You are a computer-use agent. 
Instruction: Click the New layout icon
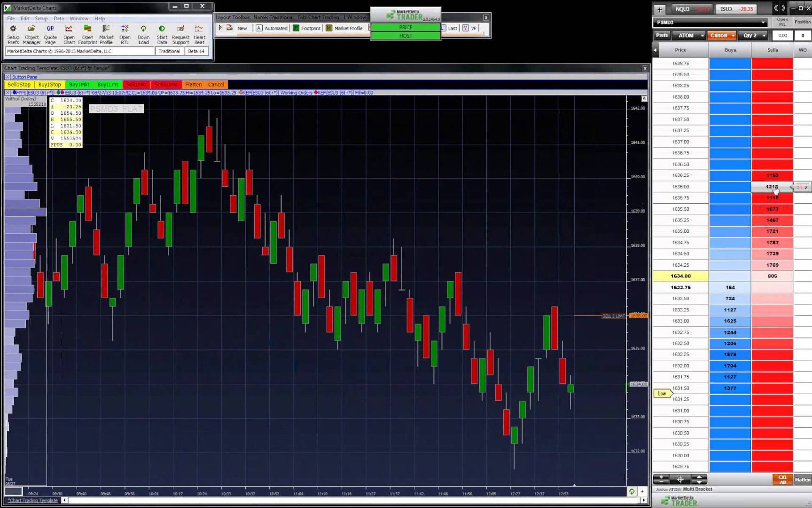coord(237,28)
